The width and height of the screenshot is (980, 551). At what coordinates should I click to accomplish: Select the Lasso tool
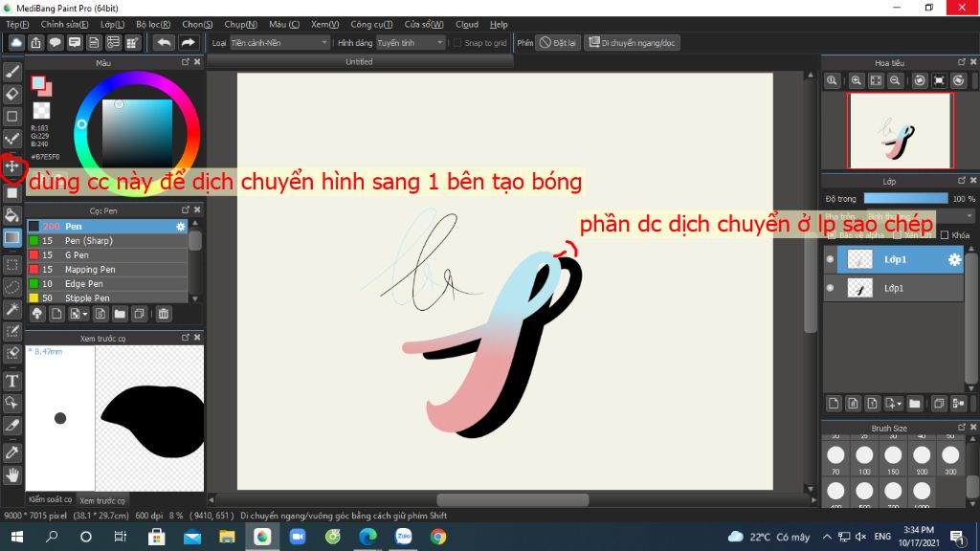(x=11, y=287)
